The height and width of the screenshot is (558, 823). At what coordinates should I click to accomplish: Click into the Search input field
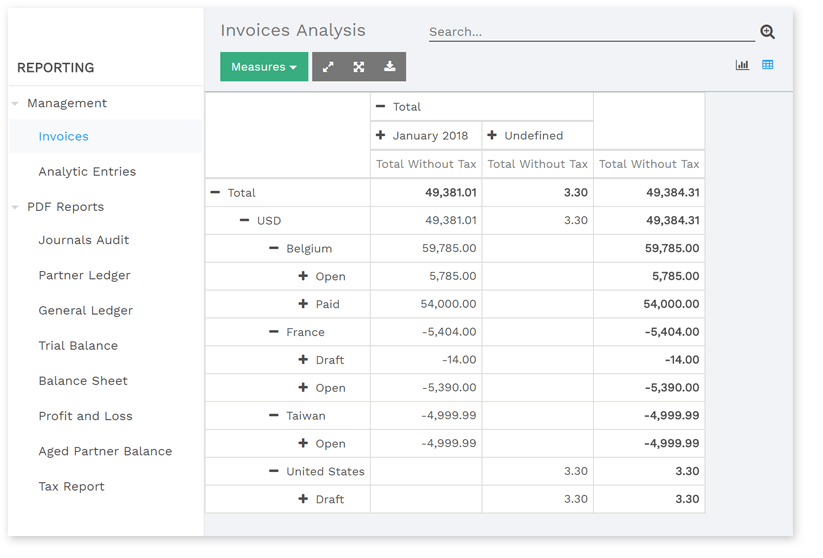point(590,32)
